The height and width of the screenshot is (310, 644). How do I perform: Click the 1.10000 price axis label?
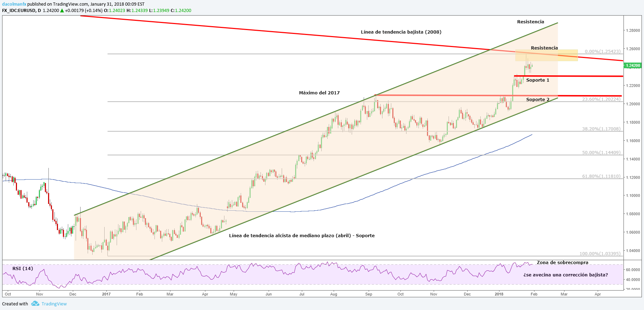click(x=633, y=195)
